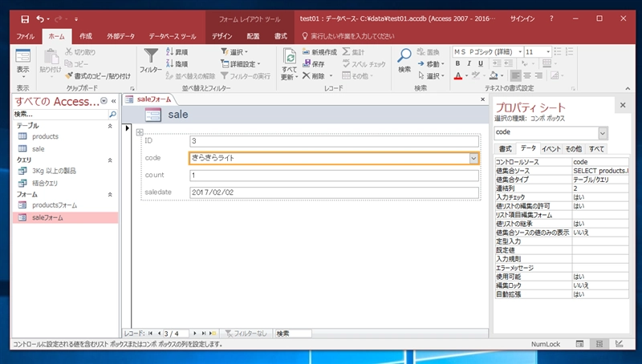642x364 pixels.
Task: Toggle Italic formatting
Action: tap(469, 63)
